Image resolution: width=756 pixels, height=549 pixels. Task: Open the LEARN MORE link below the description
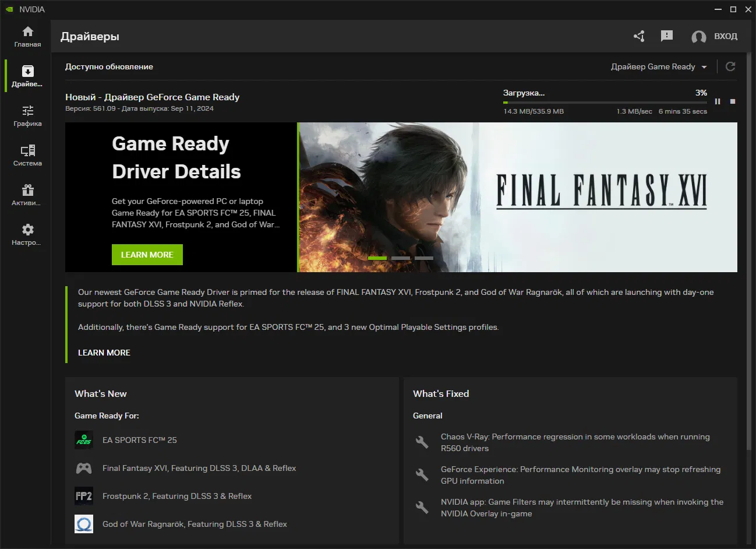(x=104, y=353)
